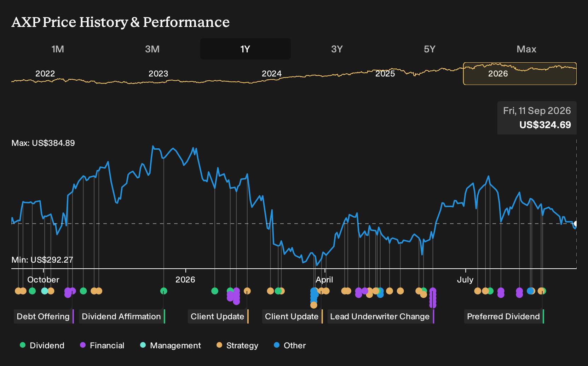This screenshot has height=366, width=588.
Task: Toggle the Dividend legend filter
Action: (42, 345)
